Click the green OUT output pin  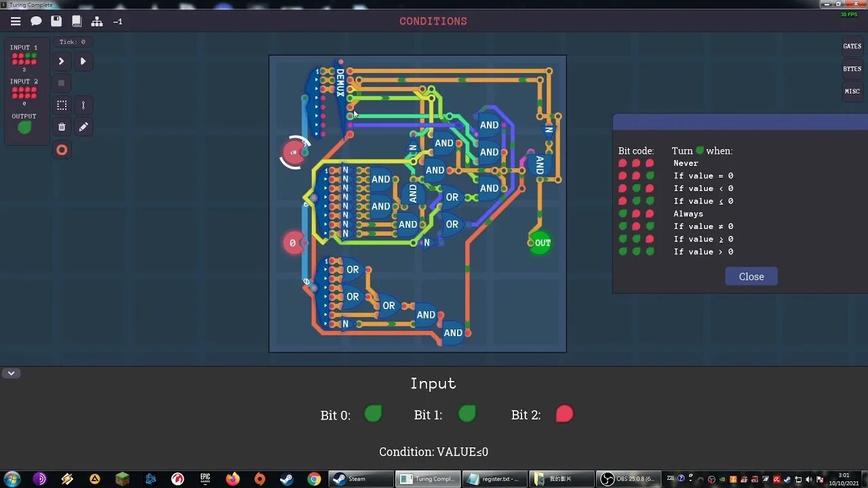[x=540, y=243]
